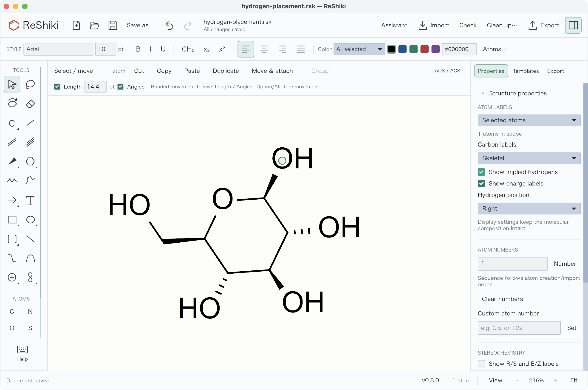Open the Atoms… options menu
Screen dimensions: 588x390
point(494,49)
